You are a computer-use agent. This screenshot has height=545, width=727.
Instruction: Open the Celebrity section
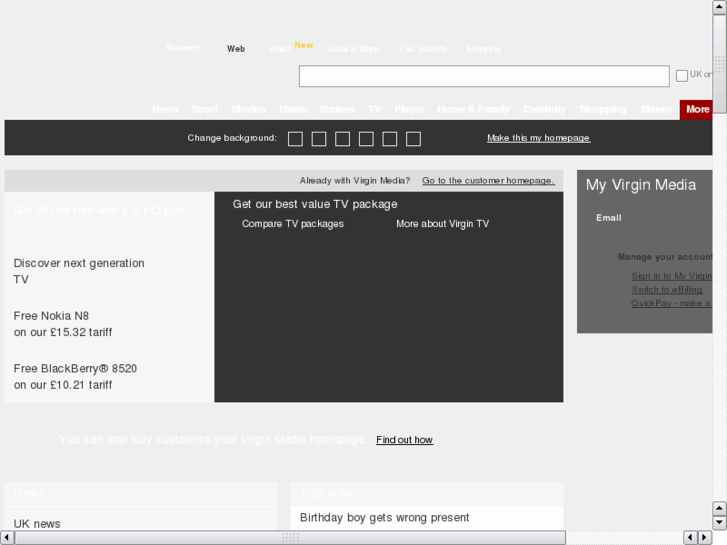(544, 109)
